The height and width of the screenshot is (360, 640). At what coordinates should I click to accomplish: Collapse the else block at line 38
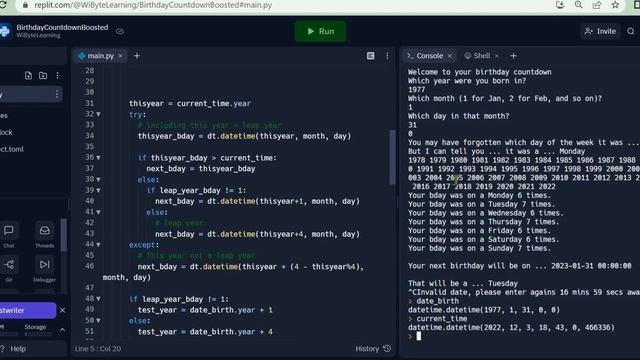(x=98, y=179)
